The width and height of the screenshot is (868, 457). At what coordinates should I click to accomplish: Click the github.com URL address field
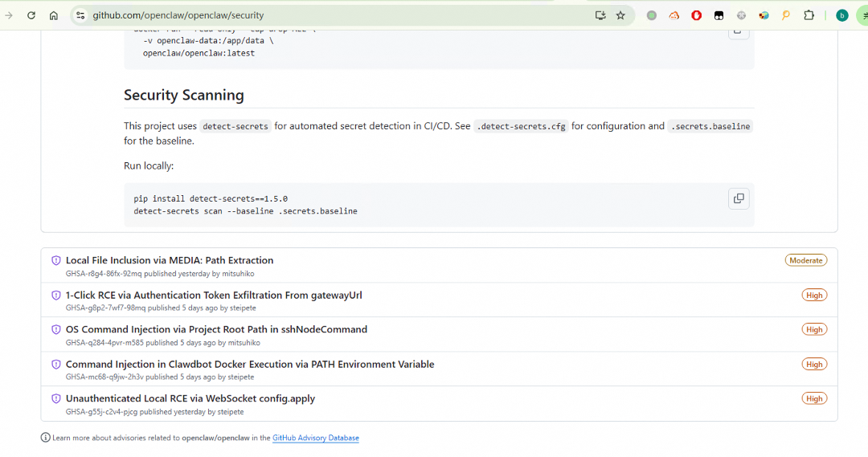pos(321,15)
